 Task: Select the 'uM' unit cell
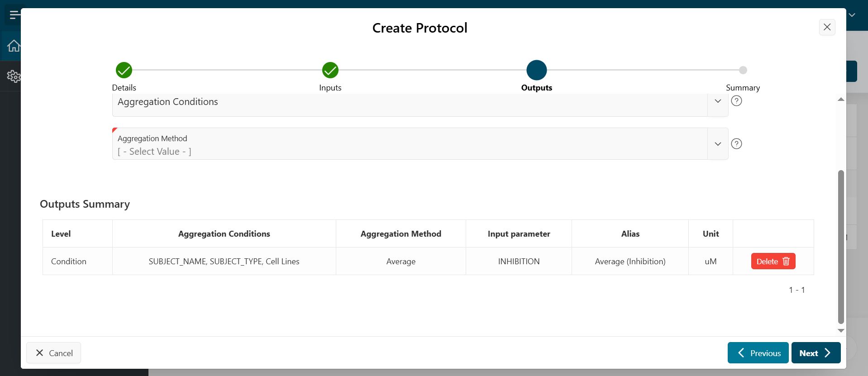(711, 262)
